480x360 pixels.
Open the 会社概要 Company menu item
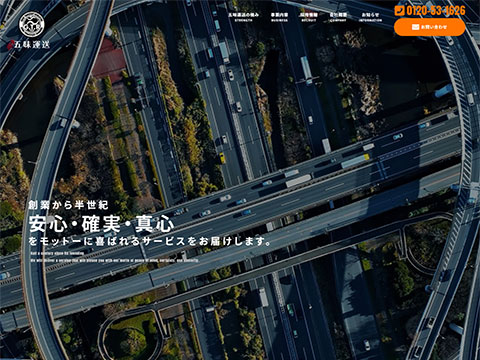click(x=338, y=17)
